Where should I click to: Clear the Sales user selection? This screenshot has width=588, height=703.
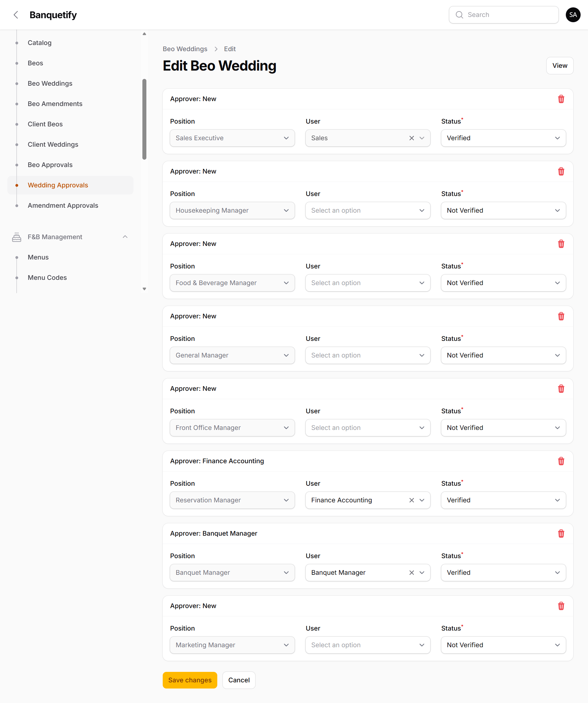[x=412, y=138]
